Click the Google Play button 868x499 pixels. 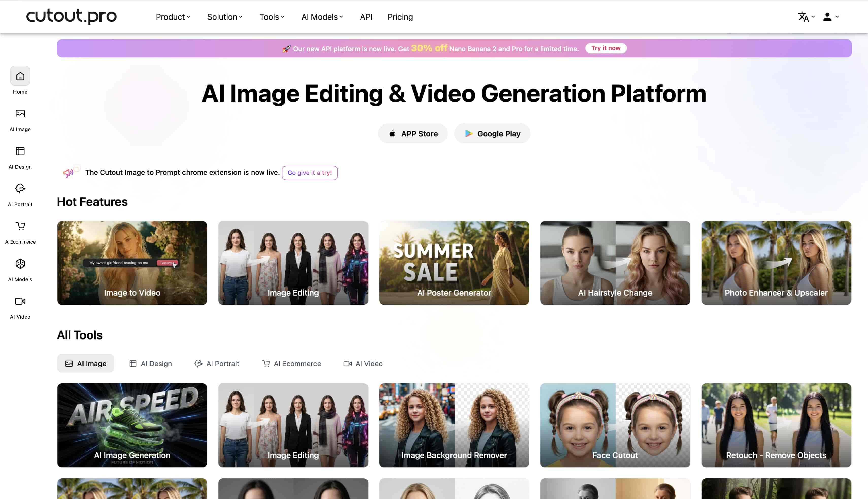point(492,133)
